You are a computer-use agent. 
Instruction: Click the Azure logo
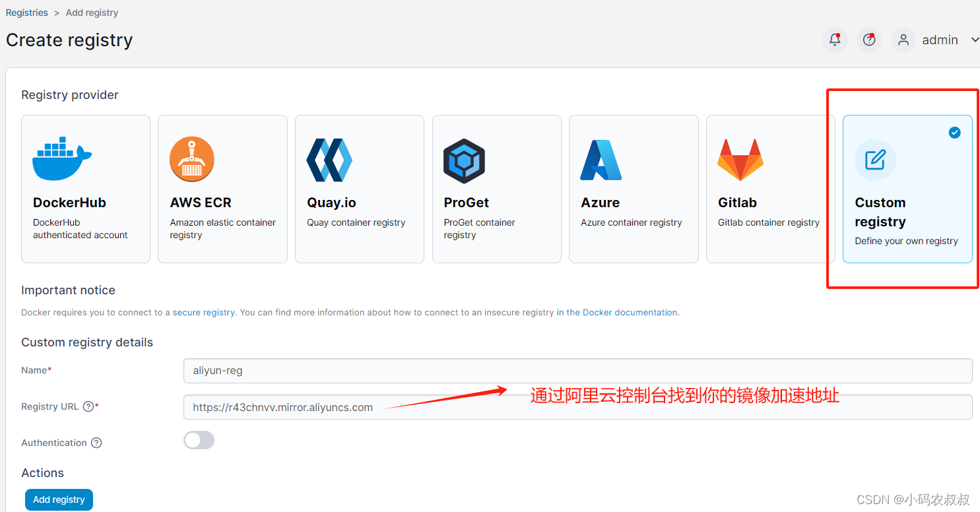point(601,160)
